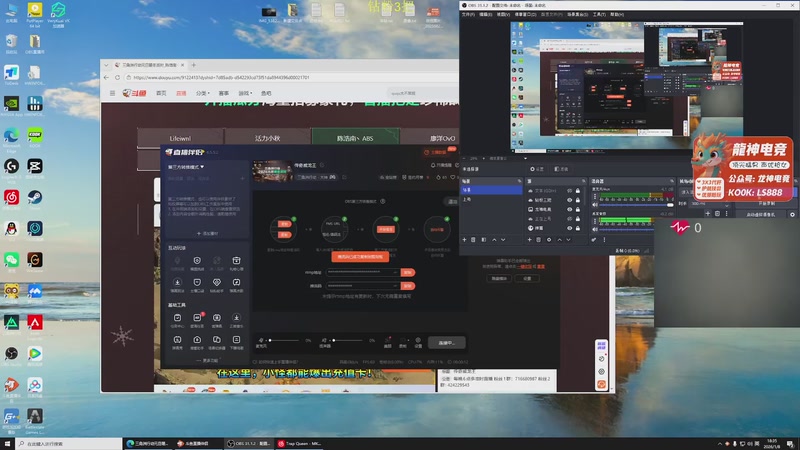Open notification bell in stream companion header
The height and width of the screenshot is (450, 800).
point(433,165)
